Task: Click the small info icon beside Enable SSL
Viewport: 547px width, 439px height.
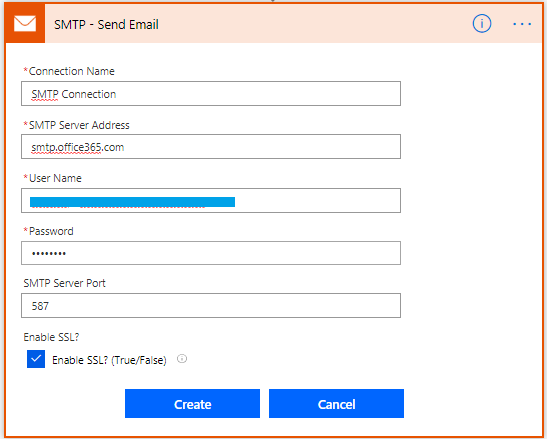Action: pos(182,359)
